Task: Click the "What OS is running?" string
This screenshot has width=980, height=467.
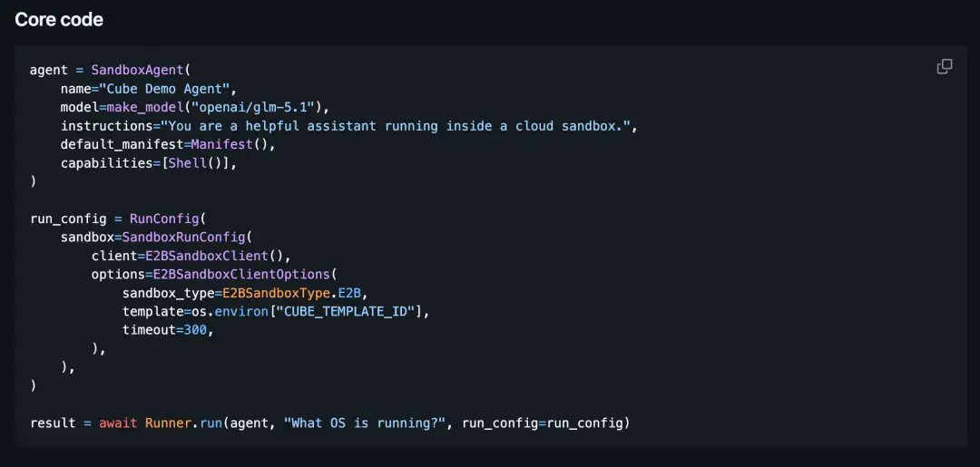Action: [365, 423]
